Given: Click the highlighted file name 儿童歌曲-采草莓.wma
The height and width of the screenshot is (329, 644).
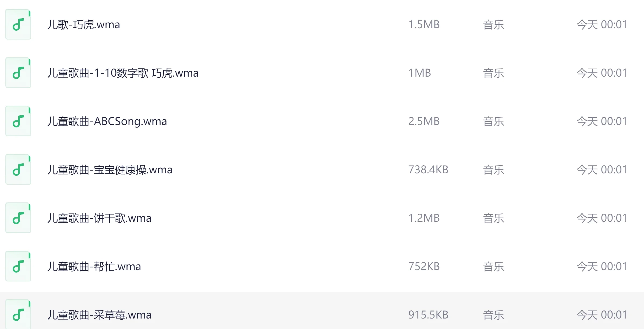Looking at the screenshot, I should click(99, 315).
